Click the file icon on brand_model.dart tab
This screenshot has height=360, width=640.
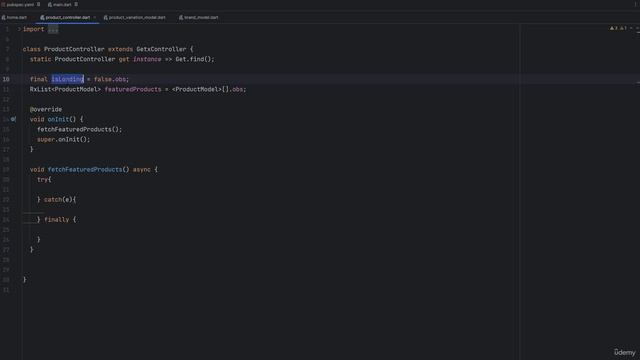[181, 18]
